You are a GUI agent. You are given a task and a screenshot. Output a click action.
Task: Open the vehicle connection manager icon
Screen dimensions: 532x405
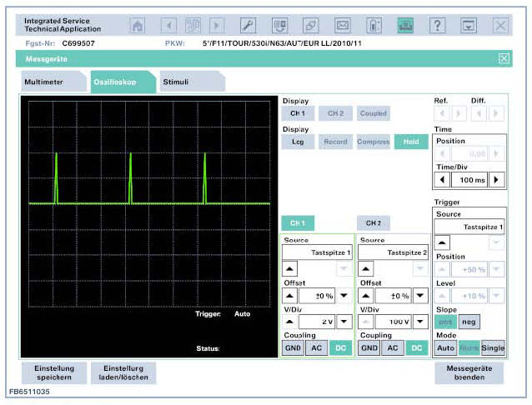click(x=279, y=26)
